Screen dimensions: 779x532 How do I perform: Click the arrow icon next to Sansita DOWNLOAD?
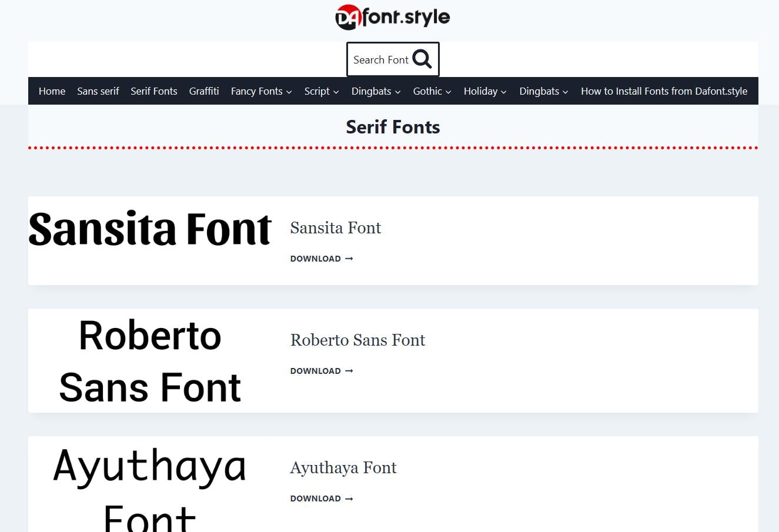349,259
